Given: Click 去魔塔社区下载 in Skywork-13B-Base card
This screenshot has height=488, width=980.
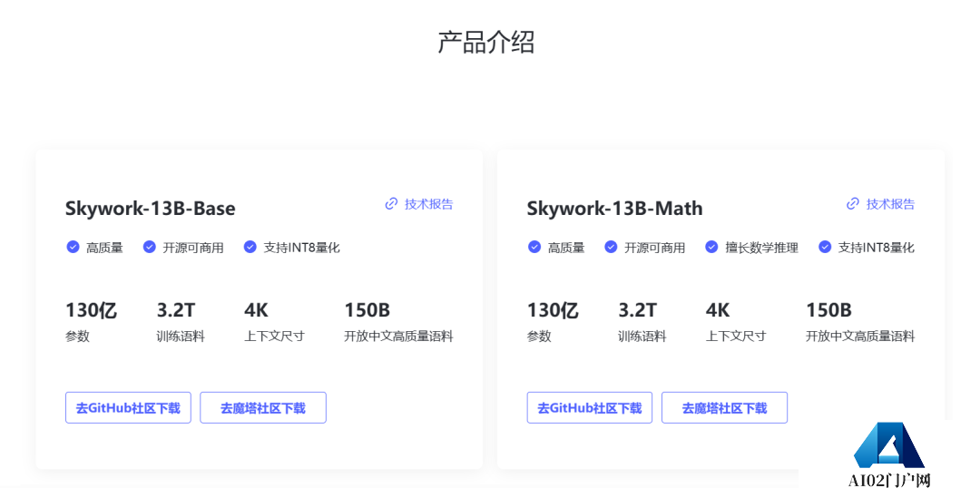Looking at the screenshot, I should 263,408.
